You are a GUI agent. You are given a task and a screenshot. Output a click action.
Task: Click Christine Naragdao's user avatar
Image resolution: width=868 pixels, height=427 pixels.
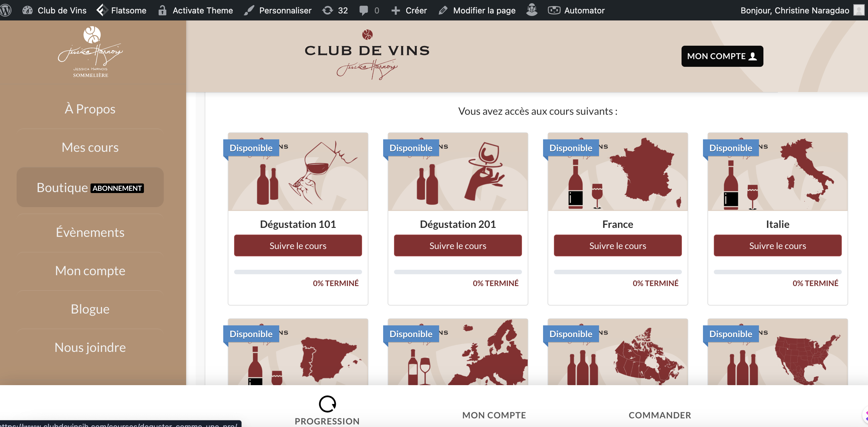(859, 10)
